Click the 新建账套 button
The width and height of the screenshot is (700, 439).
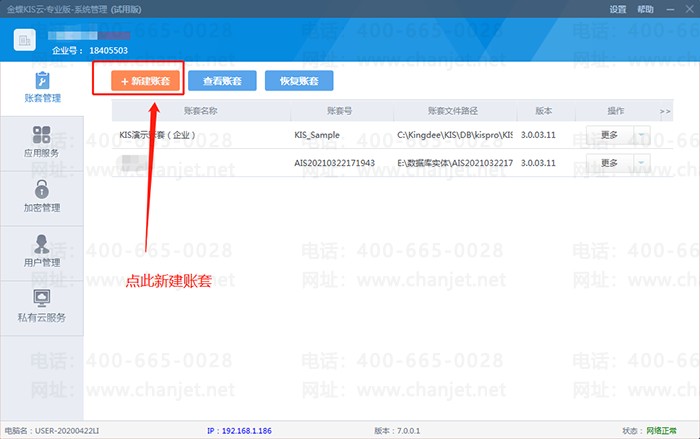pos(146,81)
